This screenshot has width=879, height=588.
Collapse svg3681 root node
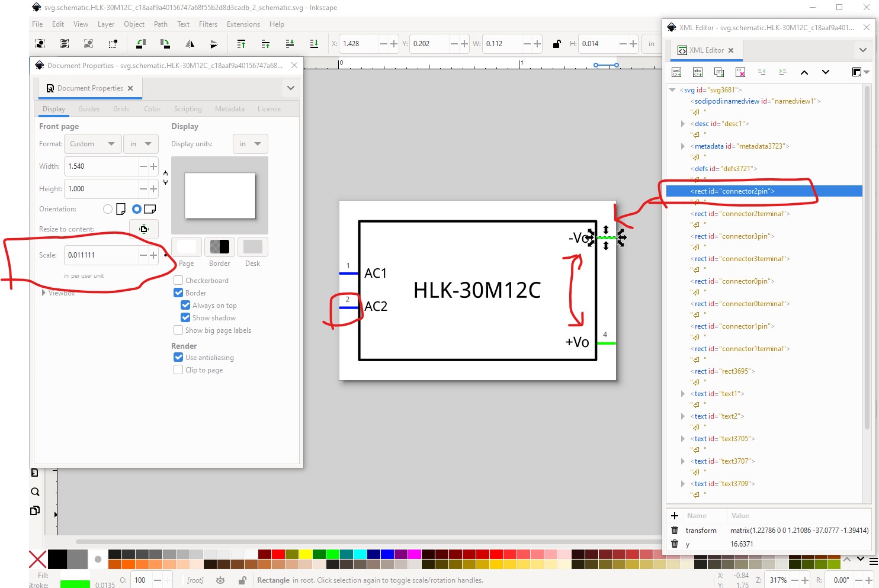(x=672, y=90)
